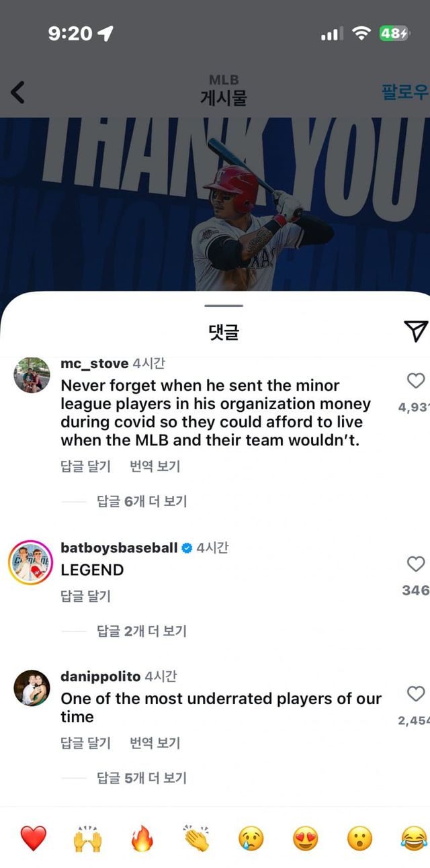Tap the red heart emoji reaction

pyautogui.click(x=33, y=838)
